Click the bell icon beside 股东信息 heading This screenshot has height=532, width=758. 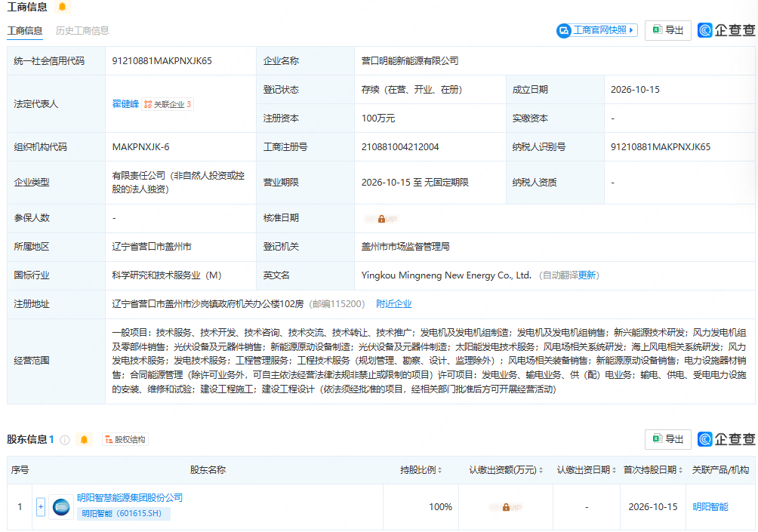(84, 439)
